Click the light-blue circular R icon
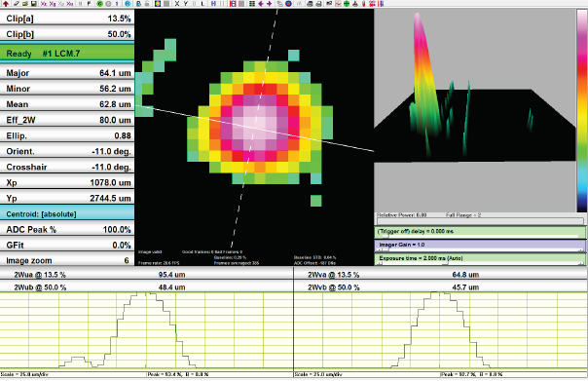Screen dimensions: 588x381 coord(128,4)
